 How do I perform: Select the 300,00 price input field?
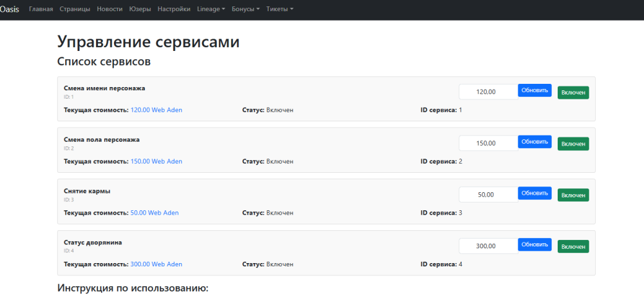[x=488, y=246]
